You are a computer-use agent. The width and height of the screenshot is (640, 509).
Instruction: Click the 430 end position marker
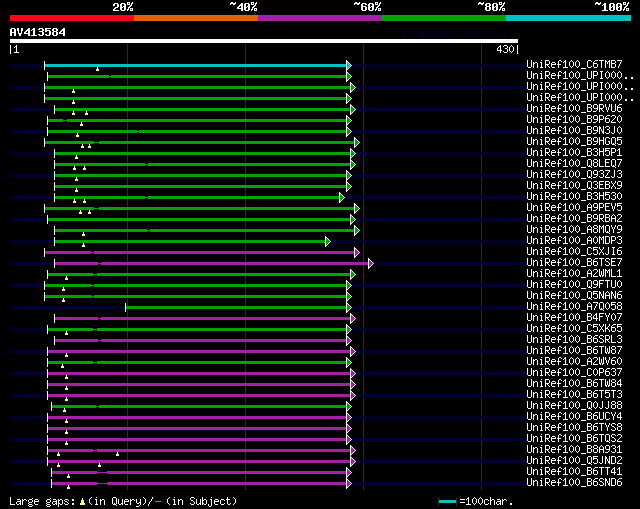point(505,49)
